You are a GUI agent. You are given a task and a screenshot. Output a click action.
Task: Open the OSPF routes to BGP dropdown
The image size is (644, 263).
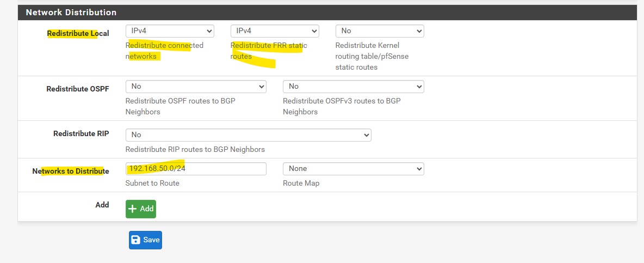tap(196, 86)
